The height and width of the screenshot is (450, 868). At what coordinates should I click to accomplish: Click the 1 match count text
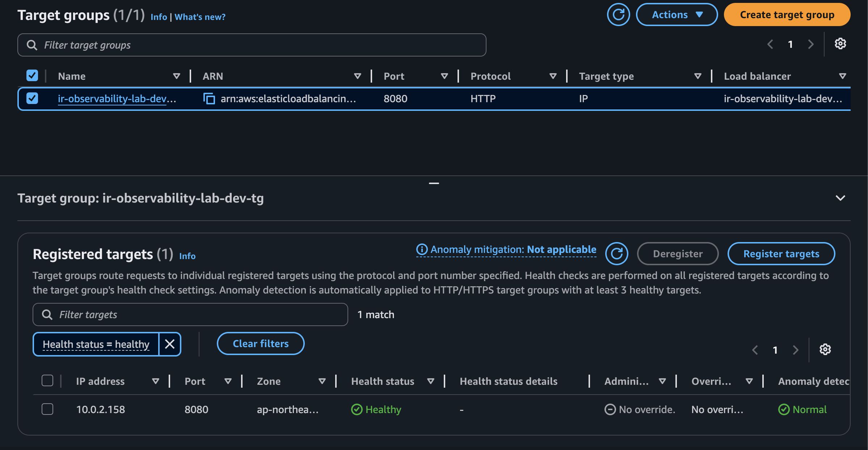[x=376, y=314]
